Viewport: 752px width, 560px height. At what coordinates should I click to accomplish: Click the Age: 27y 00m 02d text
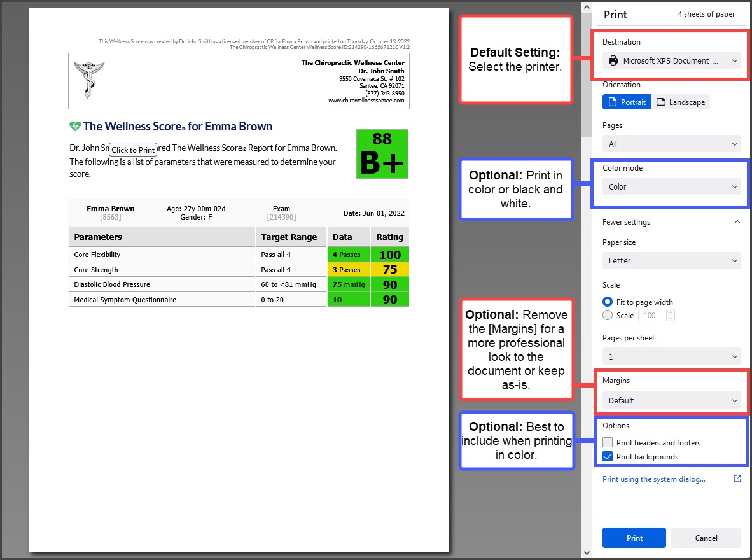click(x=196, y=209)
